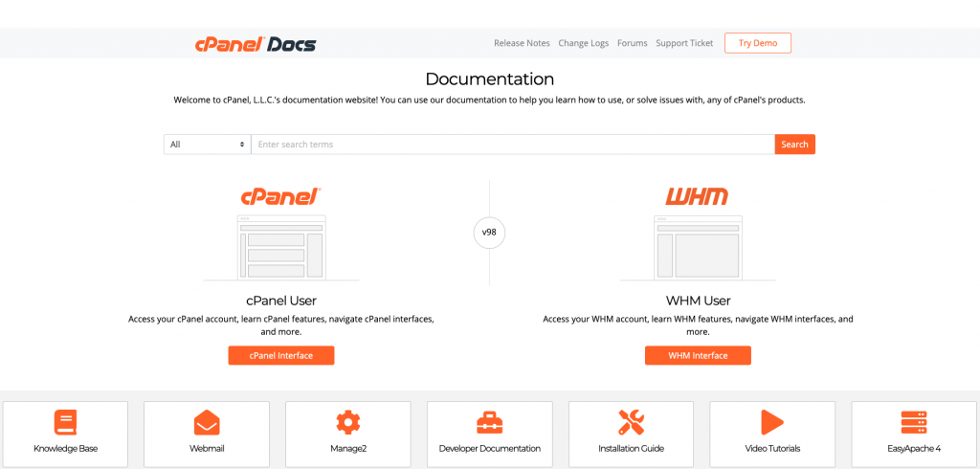
Task: Open the Video Tutorials play icon
Action: tap(772, 423)
